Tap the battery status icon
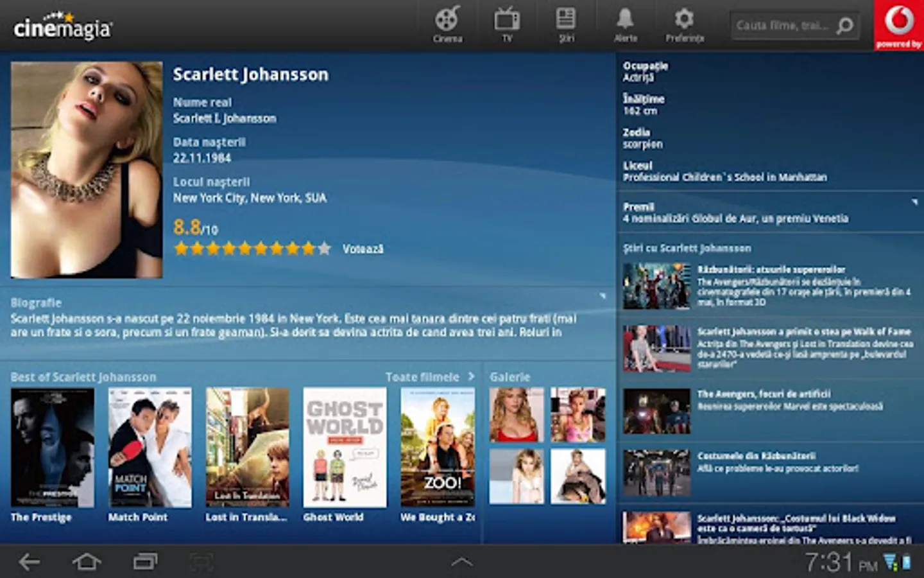 tap(906, 563)
